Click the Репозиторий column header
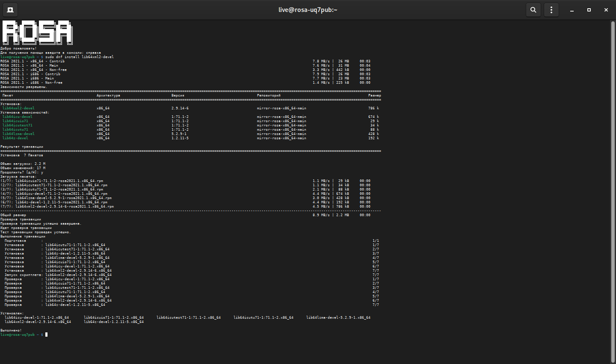This screenshot has height=364, width=616. point(269,95)
